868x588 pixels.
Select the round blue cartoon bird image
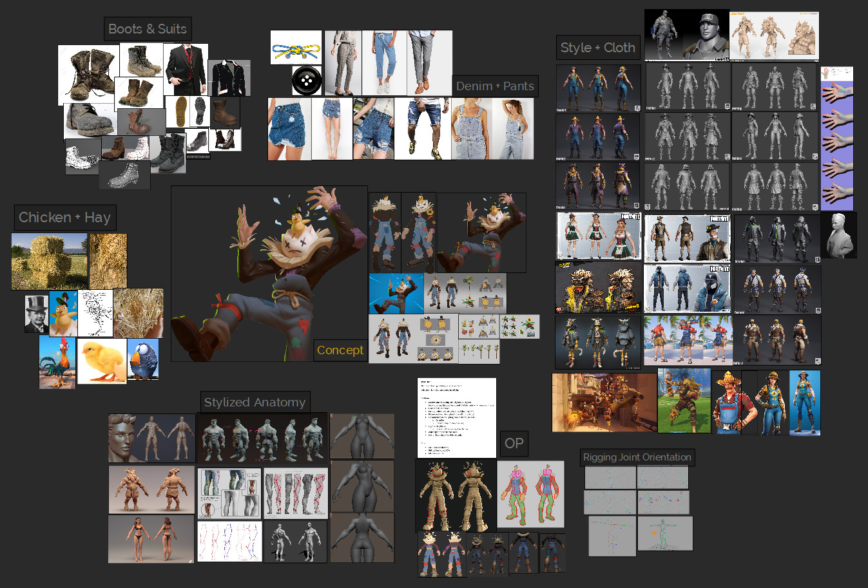click(143, 360)
